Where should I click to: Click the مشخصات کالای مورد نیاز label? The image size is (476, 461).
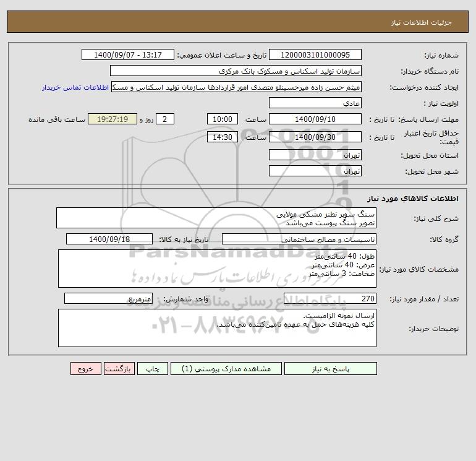tap(419, 269)
